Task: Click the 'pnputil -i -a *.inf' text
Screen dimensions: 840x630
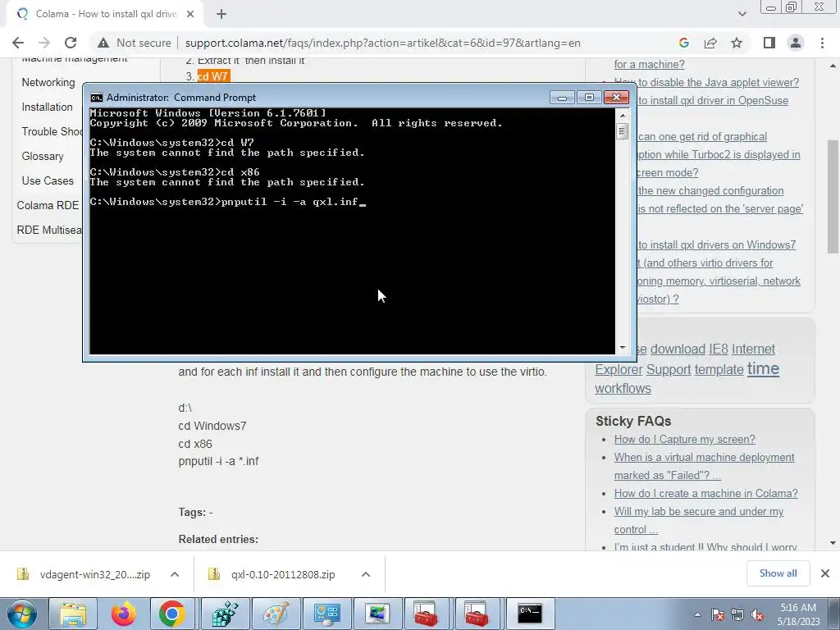Action: pos(218,461)
